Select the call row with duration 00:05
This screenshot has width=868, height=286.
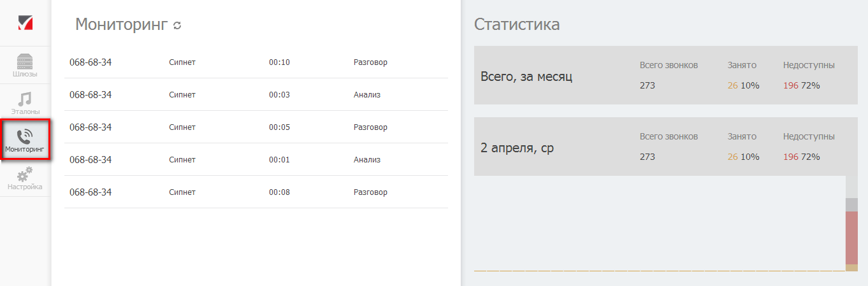point(256,127)
